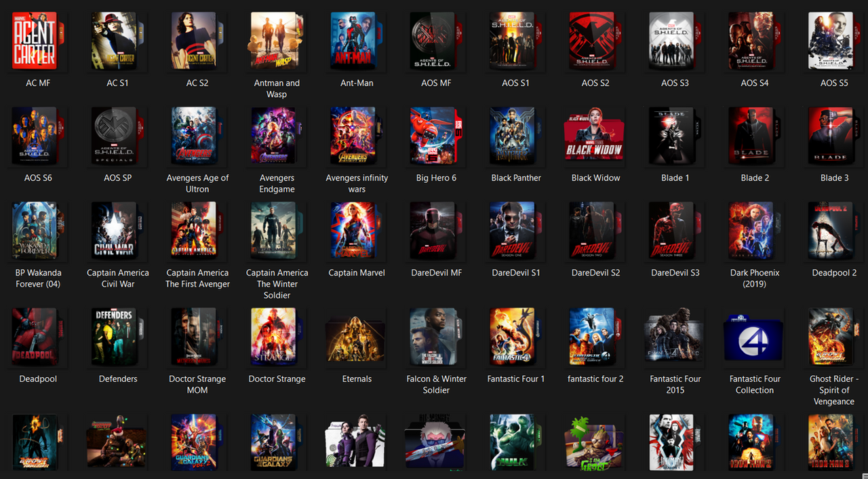Open the Captain Marvel folder icon
868x479 pixels.
click(357, 231)
